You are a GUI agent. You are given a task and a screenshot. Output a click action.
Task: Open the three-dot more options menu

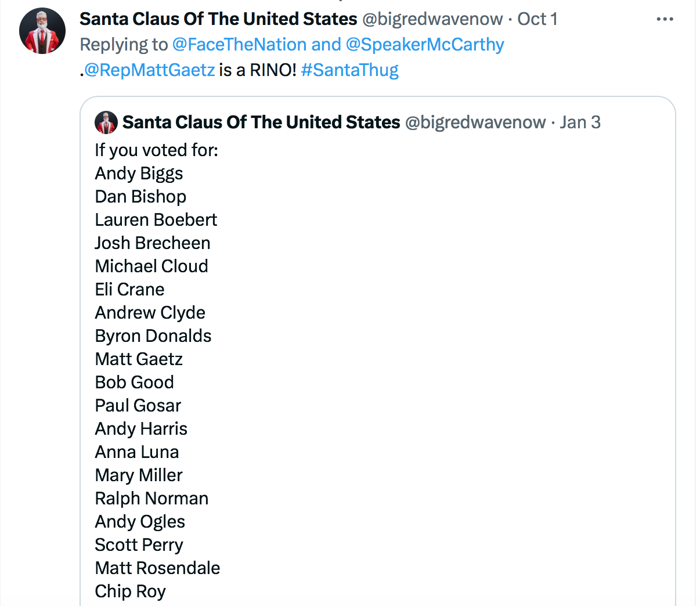pyautogui.click(x=664, y=19)
